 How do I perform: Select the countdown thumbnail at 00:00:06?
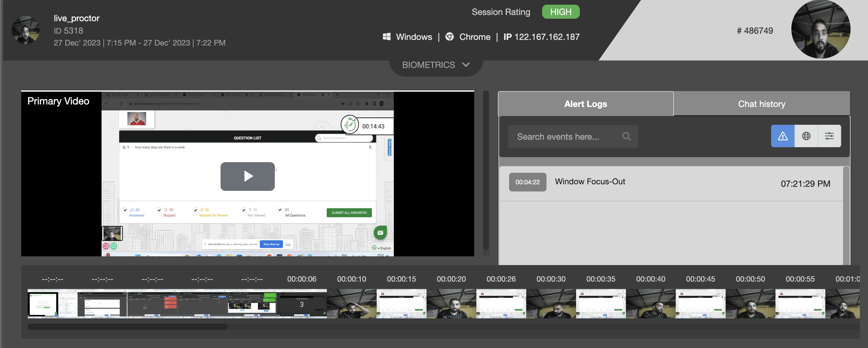[x=302, y=304]
